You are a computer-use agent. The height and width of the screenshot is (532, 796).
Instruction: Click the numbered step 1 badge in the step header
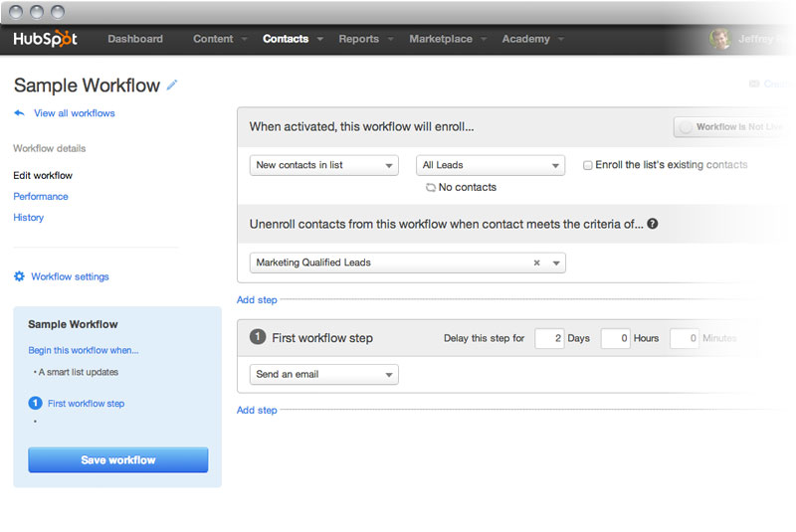258,337
